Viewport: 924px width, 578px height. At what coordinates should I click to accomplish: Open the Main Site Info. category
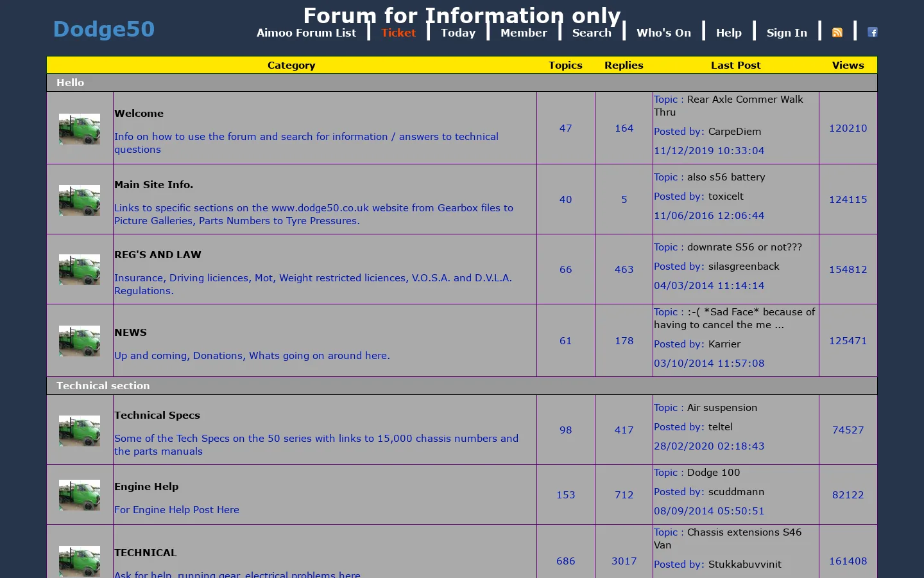coord(153,185)
